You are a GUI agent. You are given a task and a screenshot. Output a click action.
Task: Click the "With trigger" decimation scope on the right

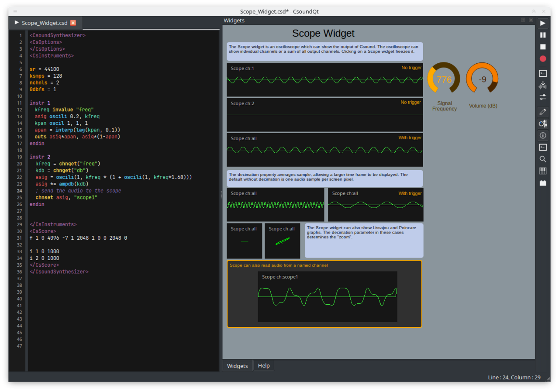[376, 205]
